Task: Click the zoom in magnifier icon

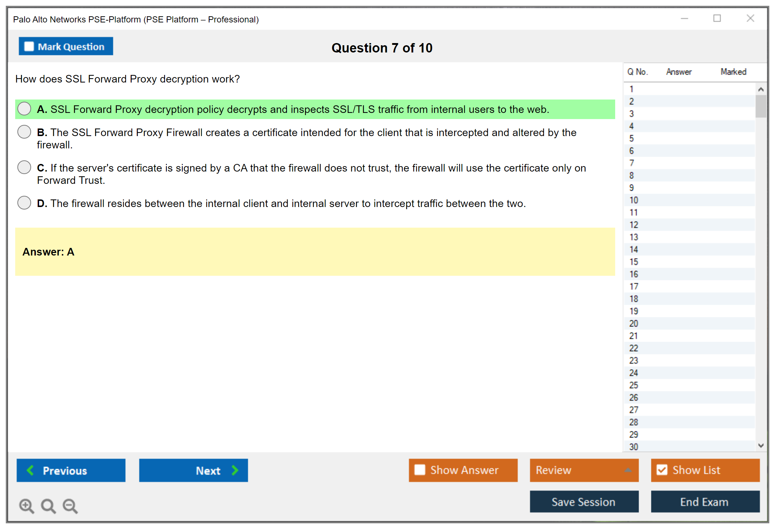Action: (x=26, y=506)
